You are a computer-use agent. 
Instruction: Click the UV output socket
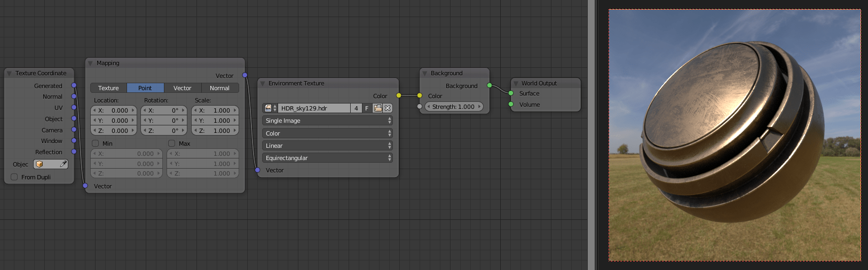74,108
